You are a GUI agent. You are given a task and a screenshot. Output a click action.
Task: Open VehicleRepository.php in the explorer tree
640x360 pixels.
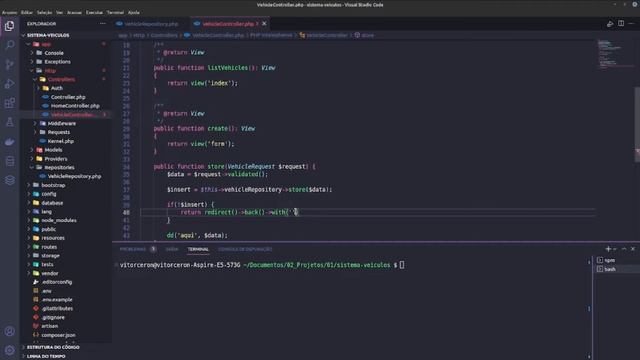tap(74, 176)
